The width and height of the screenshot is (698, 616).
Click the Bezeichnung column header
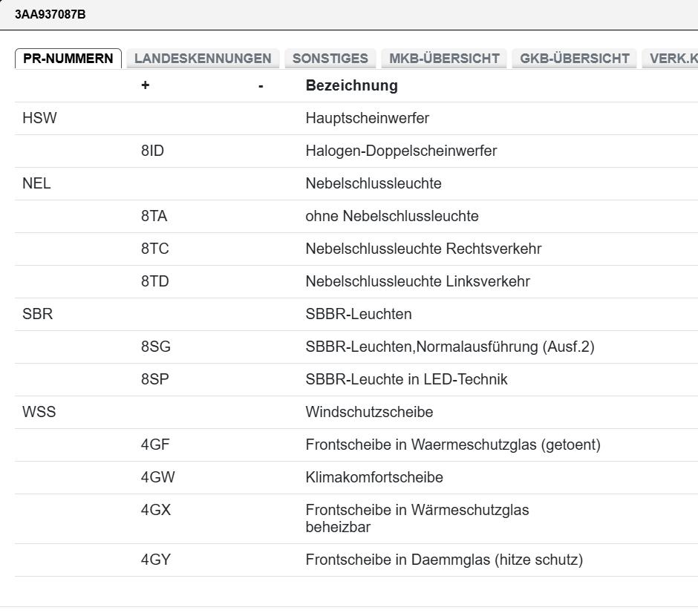pos(351,86)
